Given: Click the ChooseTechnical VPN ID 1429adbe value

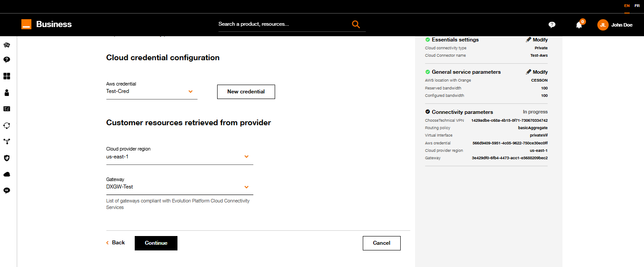Looking at the screenshot, I should (510, 120).
